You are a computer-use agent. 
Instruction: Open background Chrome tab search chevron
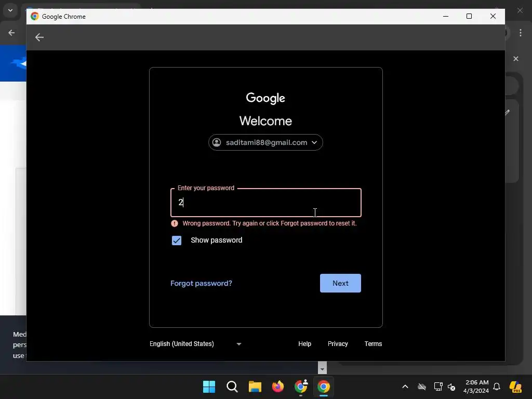(x=10, y=10)
